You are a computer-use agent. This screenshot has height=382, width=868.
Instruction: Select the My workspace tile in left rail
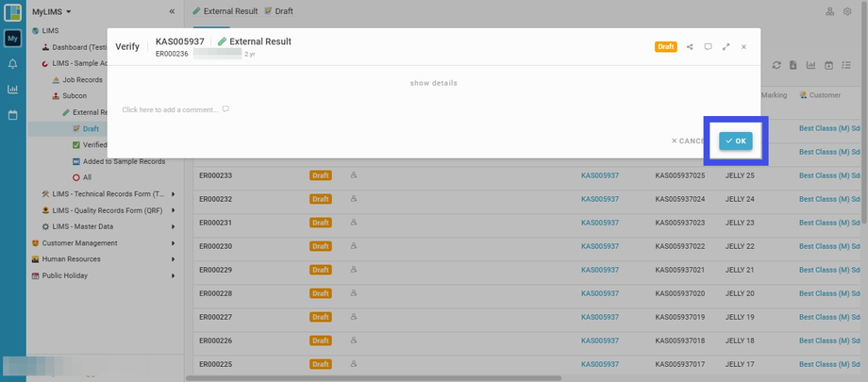pyautogui.click(x=12, y=38)
